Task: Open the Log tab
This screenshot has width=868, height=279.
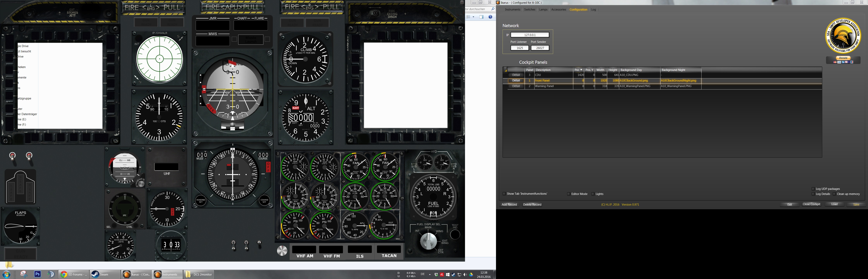Action: coord(593,9)
